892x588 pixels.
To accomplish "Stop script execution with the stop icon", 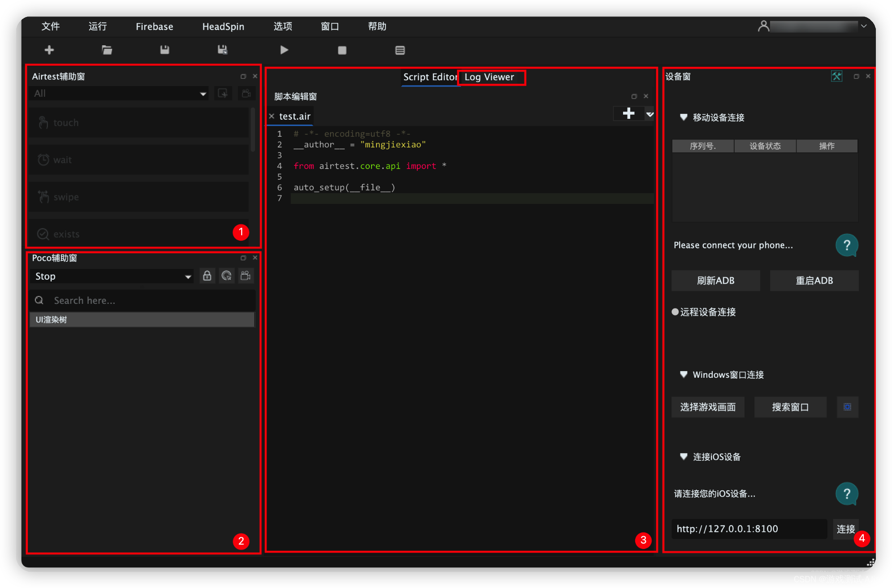I will click(x=342, y=50).
